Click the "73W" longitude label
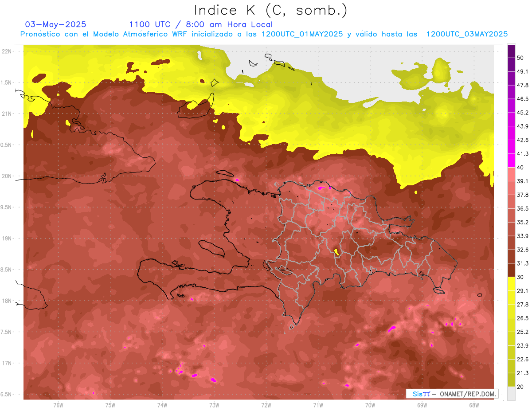The image size is (532, 411). click(214, 405)
